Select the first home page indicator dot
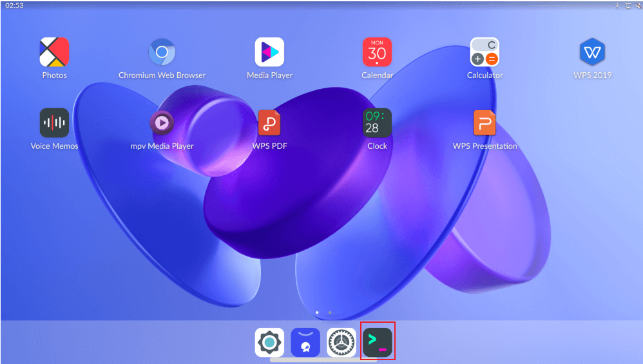643x364 pixels. 317,312
